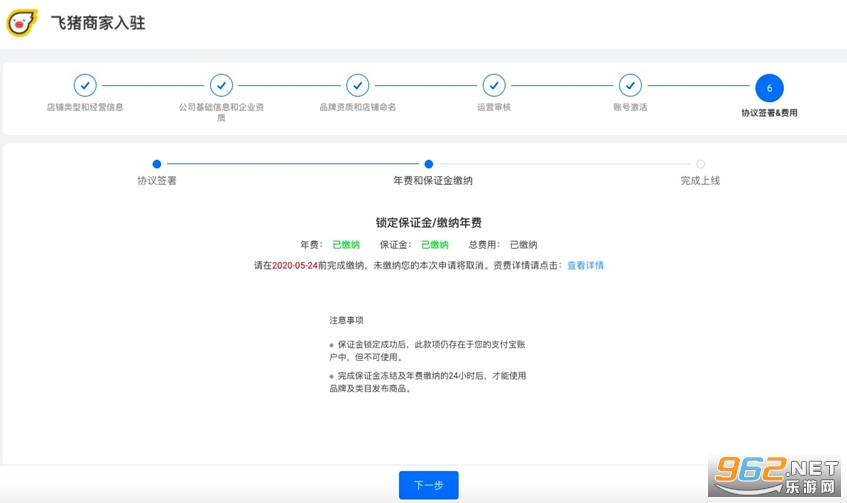Viewport: 847px width, 503px height.
Task: Click the green 已缴纳 status beside 年费
Action: pos(346,245)
